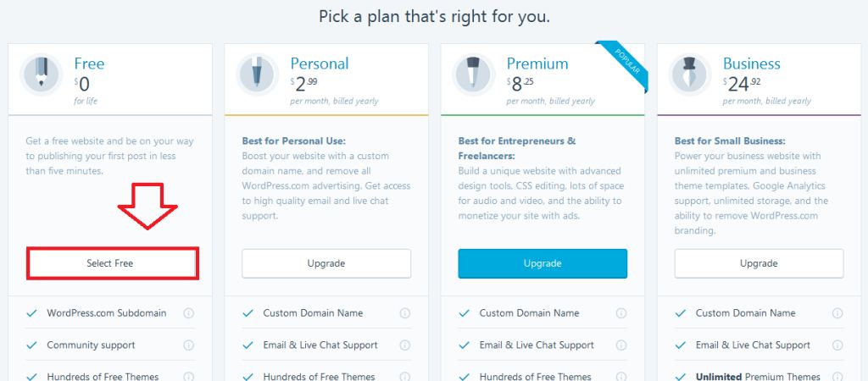
Task: Show info for Business Email & Live Chat Support
Action: click(837, 345)
